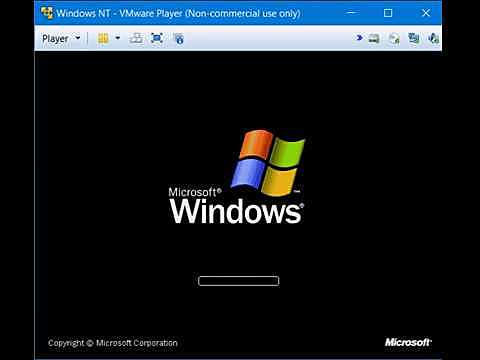Click the Windows boot progress bar
Screen dimensions: 480x360
pyautogui.click(x=238, y=281)
